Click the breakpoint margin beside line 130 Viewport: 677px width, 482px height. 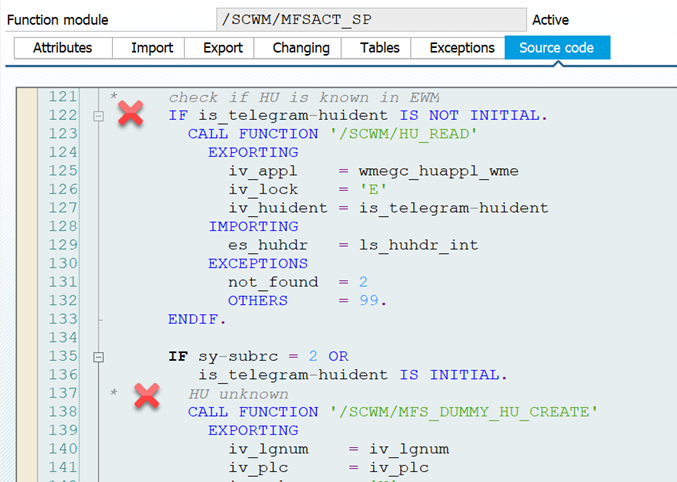27,263
